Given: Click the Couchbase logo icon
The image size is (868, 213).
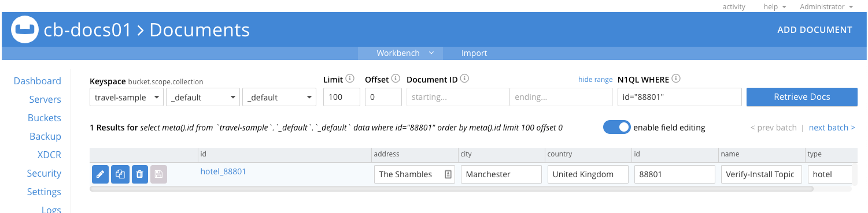Looking at the screenshot, I should tap(25, 29).
